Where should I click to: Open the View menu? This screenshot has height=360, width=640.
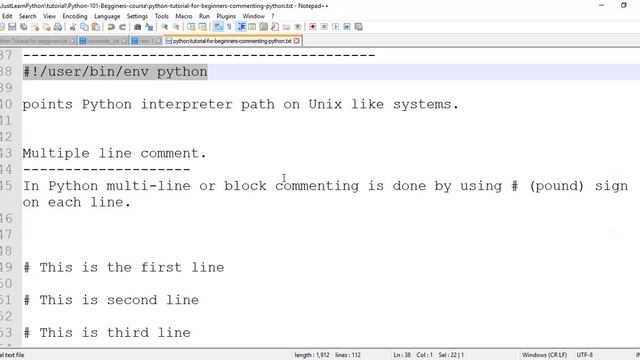(49, 16)
